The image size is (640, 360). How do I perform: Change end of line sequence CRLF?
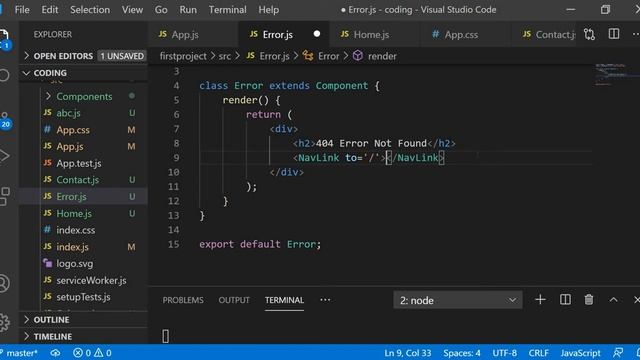538,353
